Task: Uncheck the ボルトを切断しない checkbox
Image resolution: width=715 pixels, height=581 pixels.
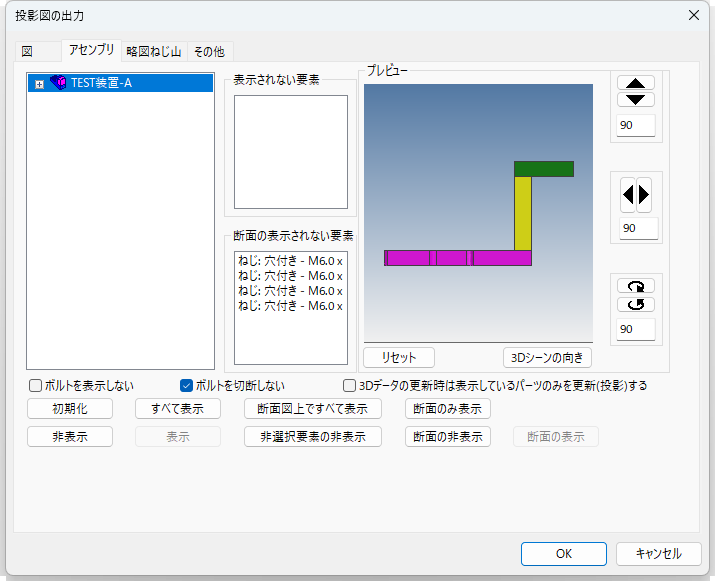Action: pos(186,385)
